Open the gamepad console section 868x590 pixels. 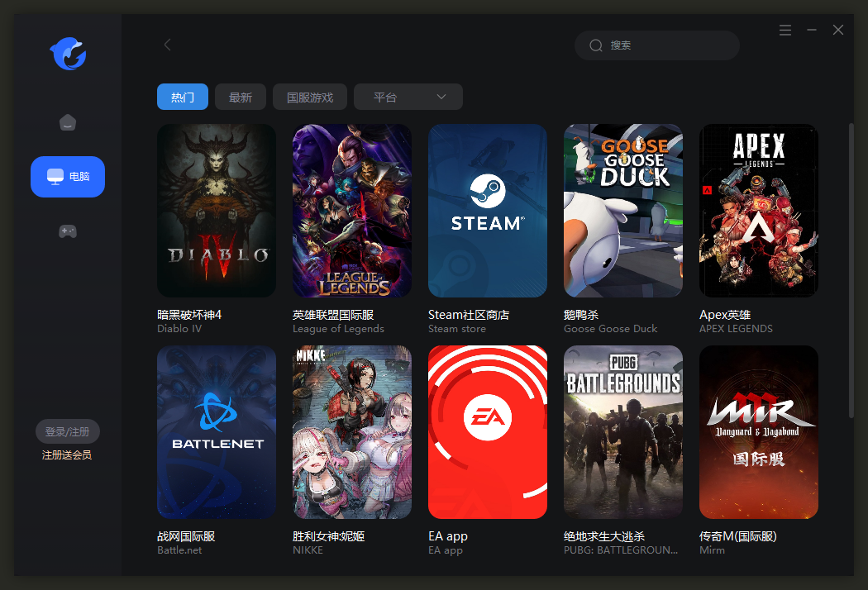(x=68, y=231)
